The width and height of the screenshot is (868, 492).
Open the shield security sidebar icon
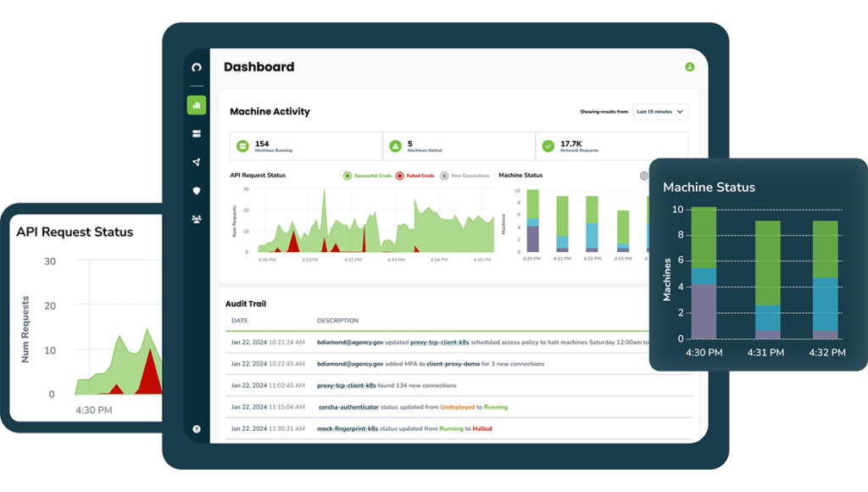coord(197,191)
